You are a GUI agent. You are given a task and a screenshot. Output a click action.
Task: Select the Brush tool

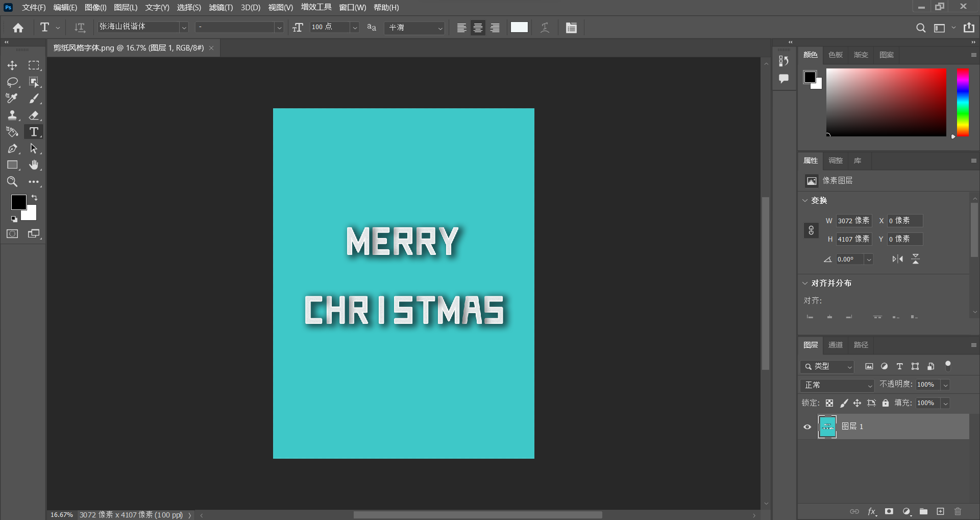click(34, 99)
